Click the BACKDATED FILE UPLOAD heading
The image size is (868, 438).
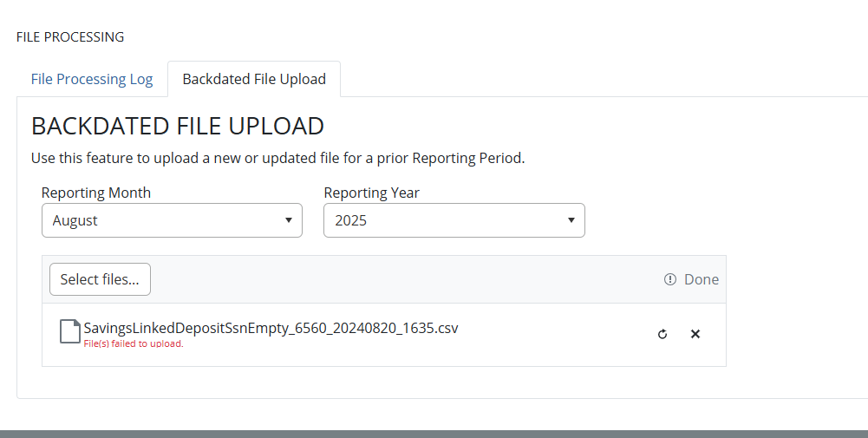pyautogui.click(x=178, y=126)
